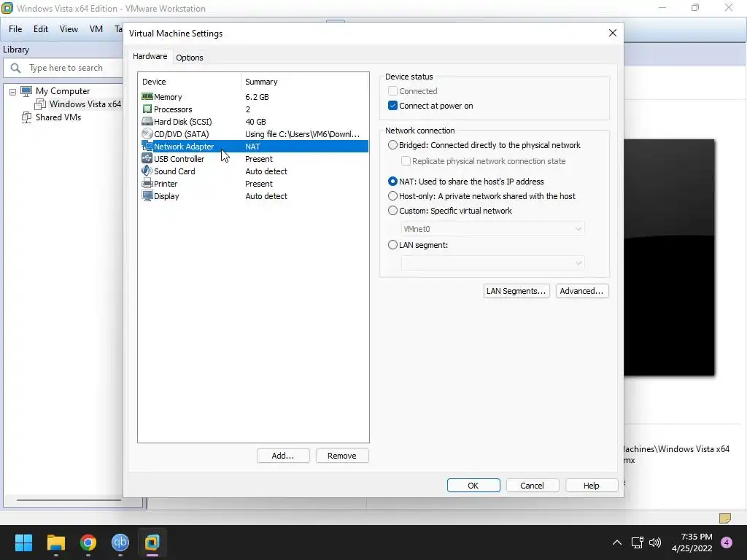This screenshot has width=747, height=560.
Task: Click the Advanced... button
Action: tap(581, 291)
